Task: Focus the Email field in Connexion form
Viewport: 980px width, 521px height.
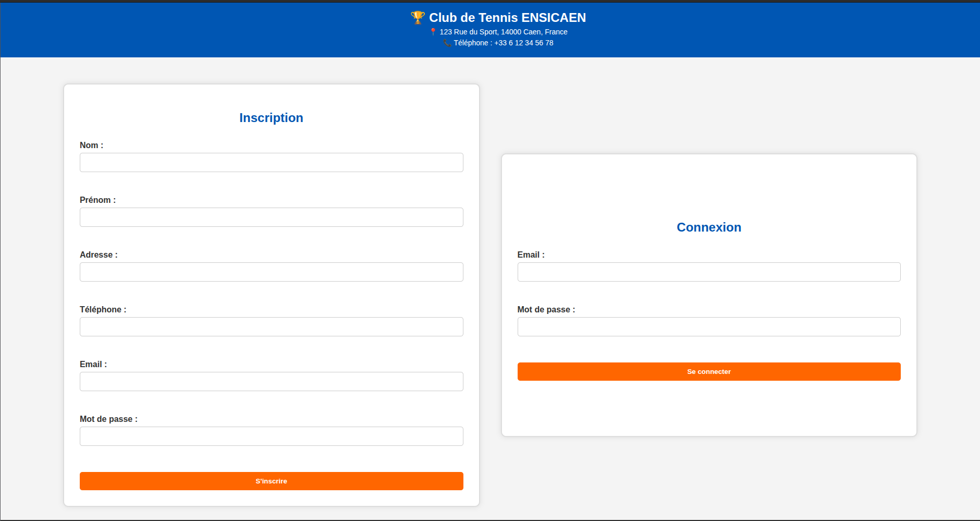Action: click(708, 272)
